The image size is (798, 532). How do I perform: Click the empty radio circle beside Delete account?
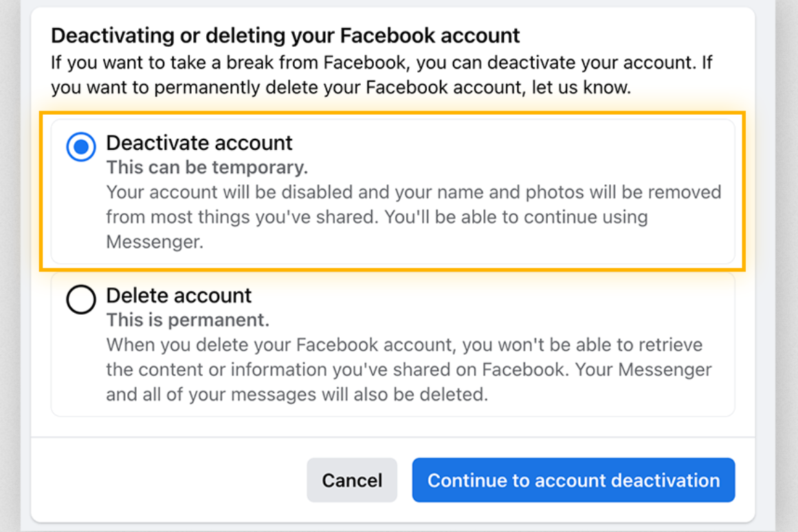tap(81, 299)
